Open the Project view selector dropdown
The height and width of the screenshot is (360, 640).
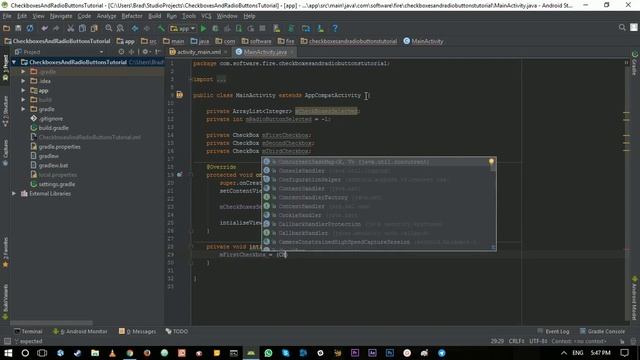point(59,52)
